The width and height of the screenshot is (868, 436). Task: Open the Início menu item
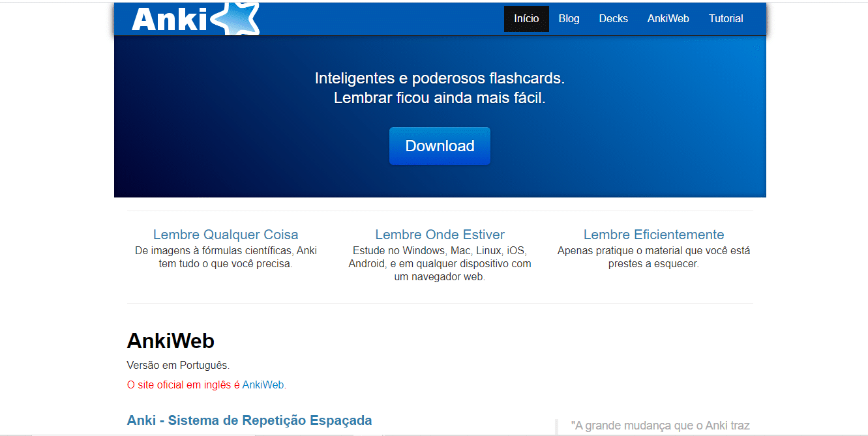(526, 19)
